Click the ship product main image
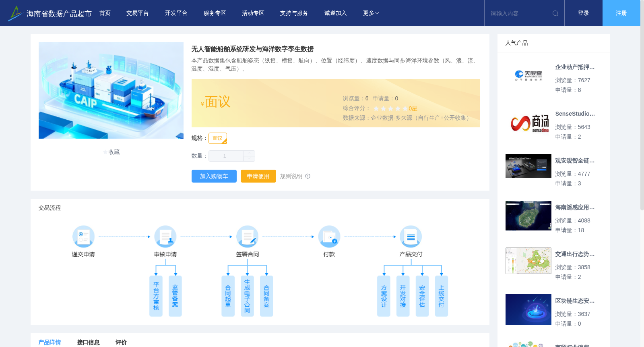The width and height of the screenshot is (644, 347). 111,90
